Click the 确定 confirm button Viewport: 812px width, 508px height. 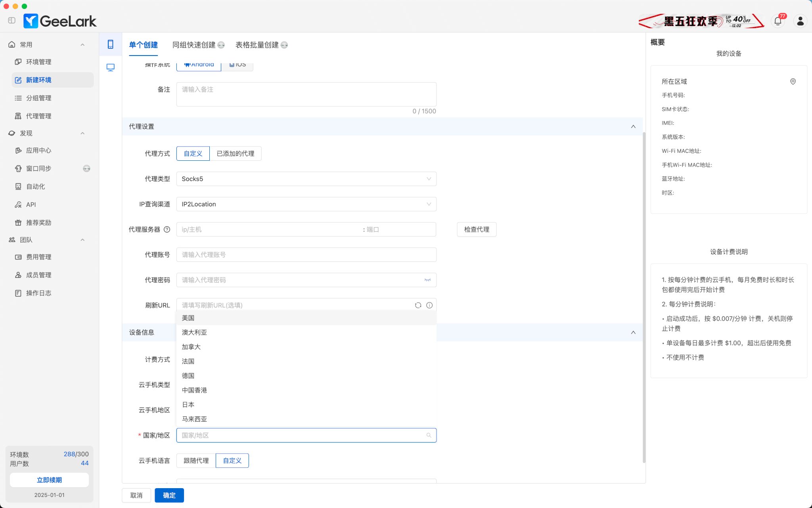(169, 495)
